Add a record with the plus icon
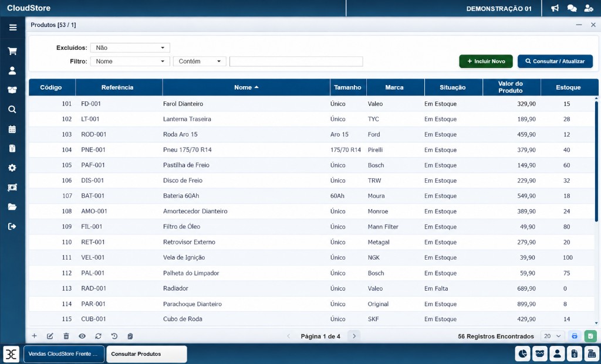Image resolution: width=601 pixels, height=364 pixels. [x=34, y=336]
